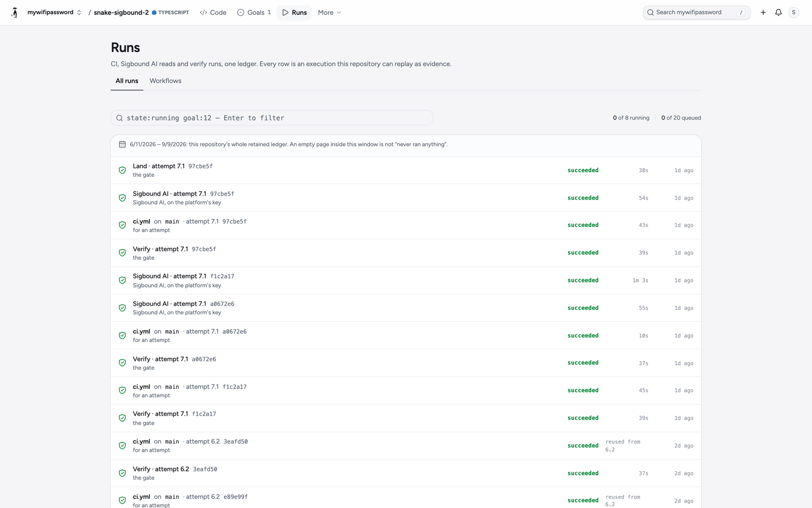Viewport: 812px width, 508px height.
Task: Click 'reused from 6.2' on 3eafd50 ci.yml row
Action: click(623, 446)
